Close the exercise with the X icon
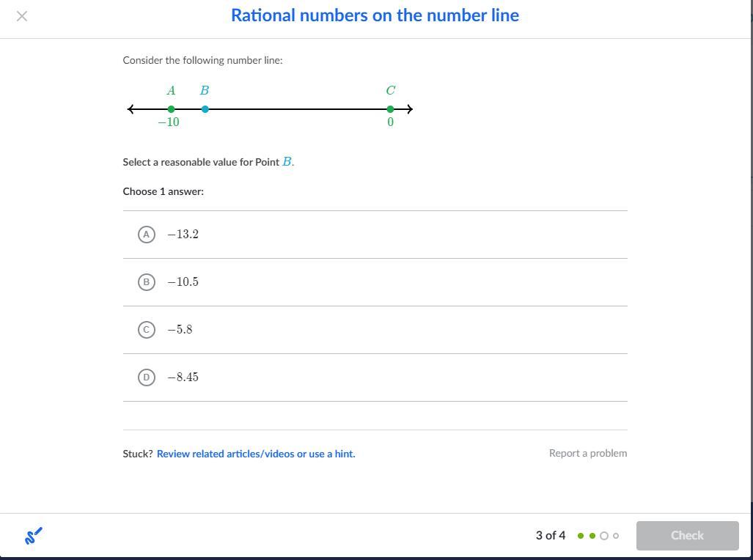 tap(21, 16)
